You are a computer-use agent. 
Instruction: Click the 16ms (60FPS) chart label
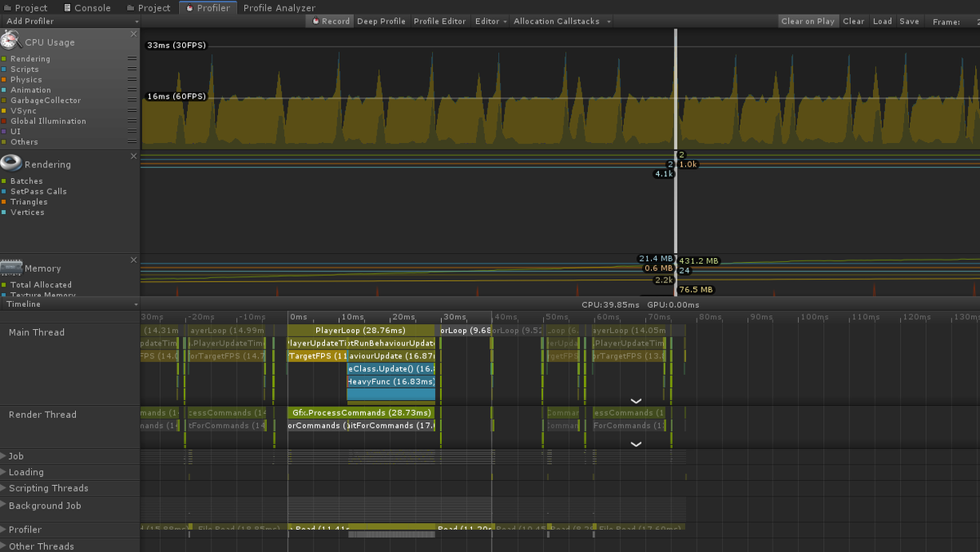click(176, 96)
